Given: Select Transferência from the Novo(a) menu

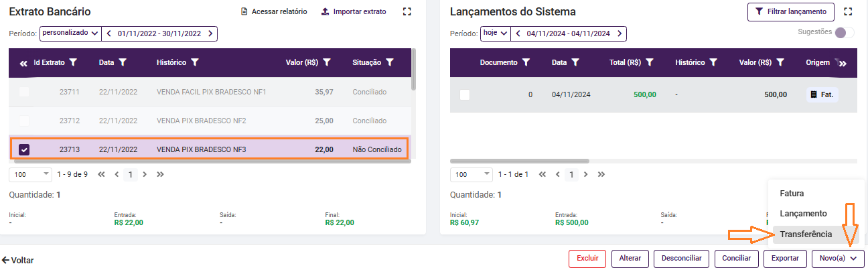Looking at the screenshot, I should [806, 234].
